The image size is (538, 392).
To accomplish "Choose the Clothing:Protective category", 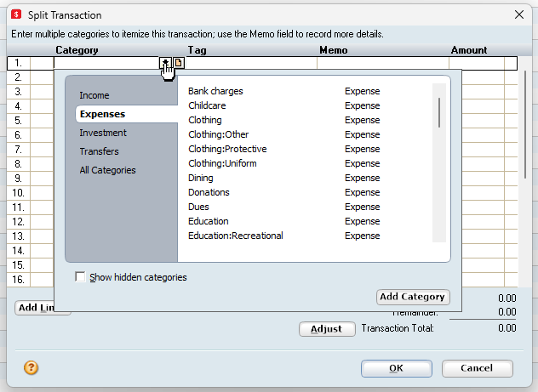I will pyautogui.click(x=227, y=149).
